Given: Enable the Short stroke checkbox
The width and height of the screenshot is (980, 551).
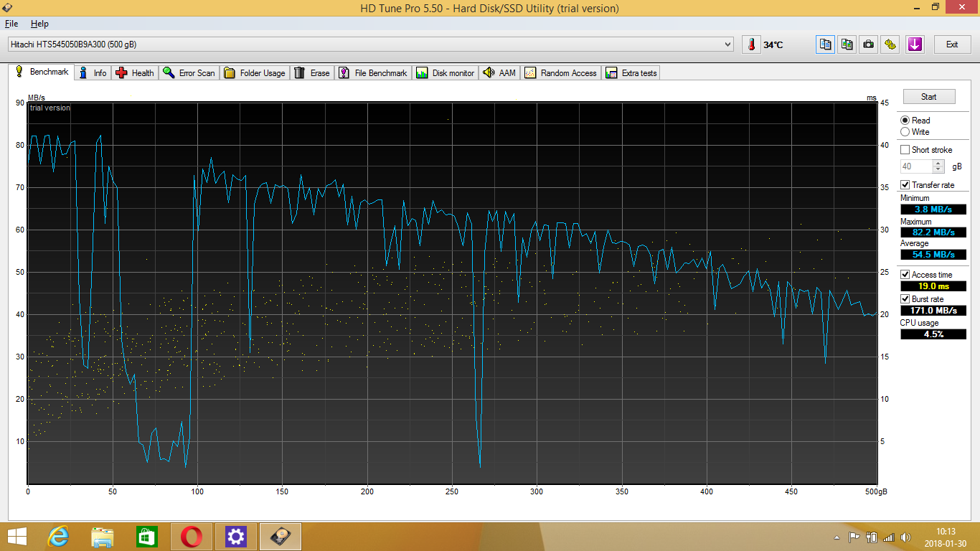Looking at the screenshot, I should [x=905, y=150].
